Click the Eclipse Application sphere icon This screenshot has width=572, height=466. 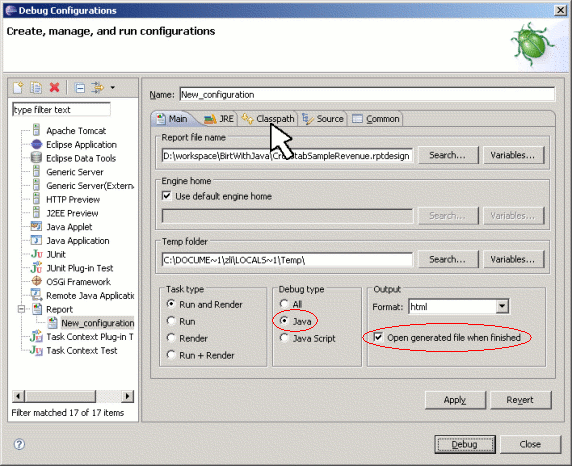click(x=36, y=145)
